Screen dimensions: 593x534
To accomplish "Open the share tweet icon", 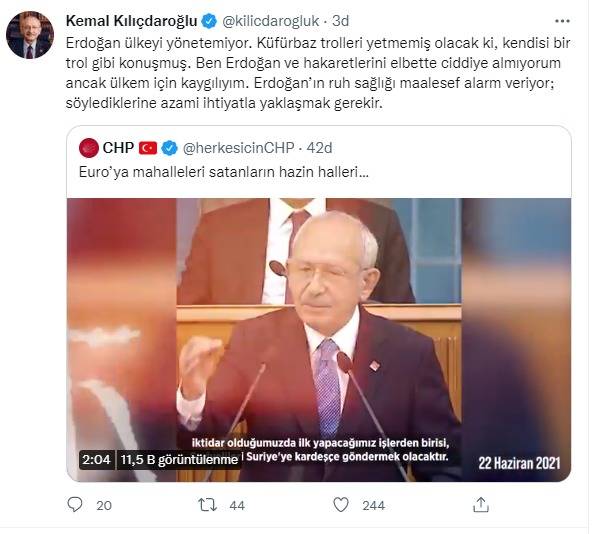I will click(481, 505).
